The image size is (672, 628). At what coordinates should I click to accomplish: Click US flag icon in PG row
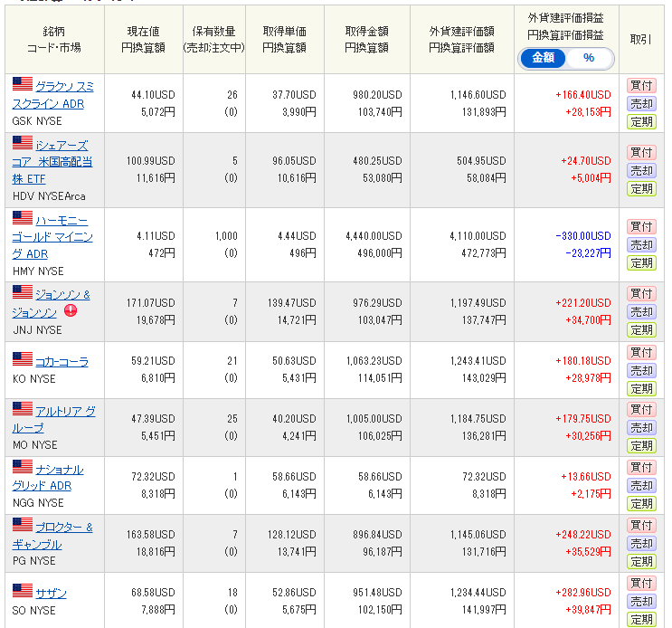point(23,525)
